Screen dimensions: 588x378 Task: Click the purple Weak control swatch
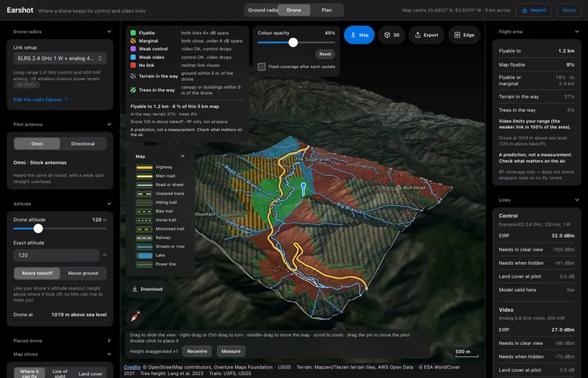(133, 49)
